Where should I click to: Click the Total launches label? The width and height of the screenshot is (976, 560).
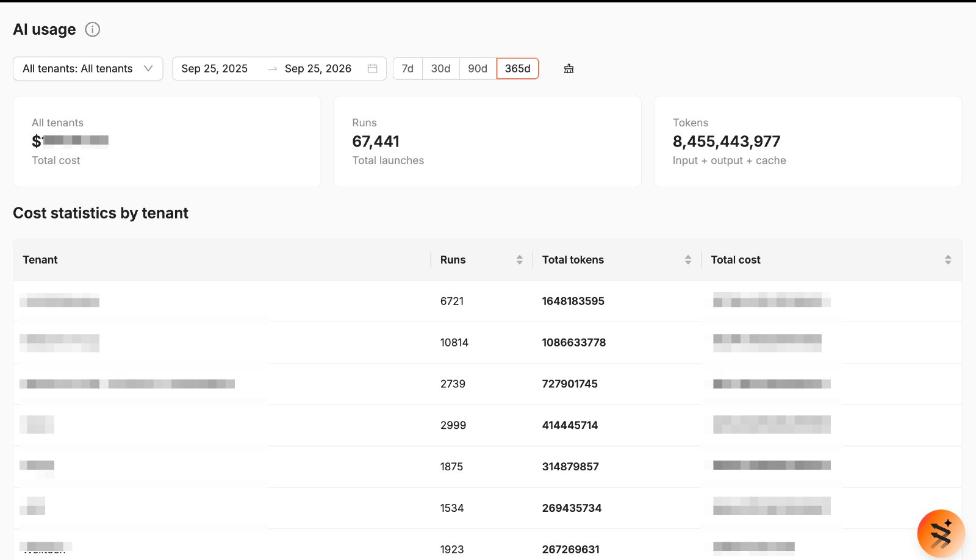click(x=388, y=160)
